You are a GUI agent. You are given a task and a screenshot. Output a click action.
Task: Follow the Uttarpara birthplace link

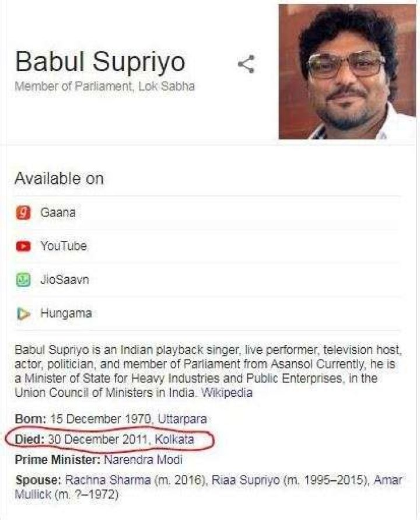pos(183,419)
